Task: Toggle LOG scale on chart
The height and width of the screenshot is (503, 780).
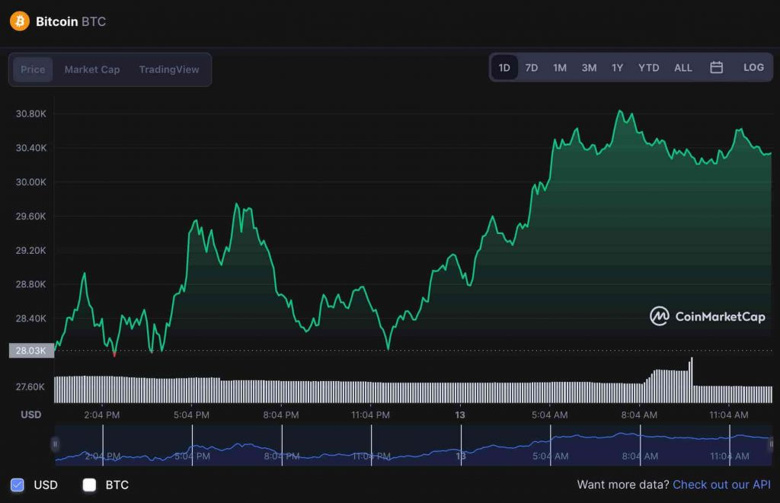Action: point(753,68)
